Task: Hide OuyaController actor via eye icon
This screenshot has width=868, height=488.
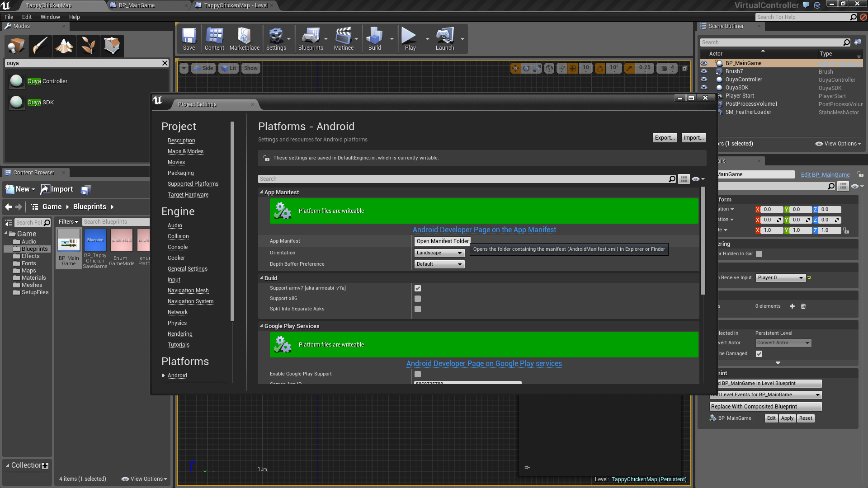Action: (704, 80)
